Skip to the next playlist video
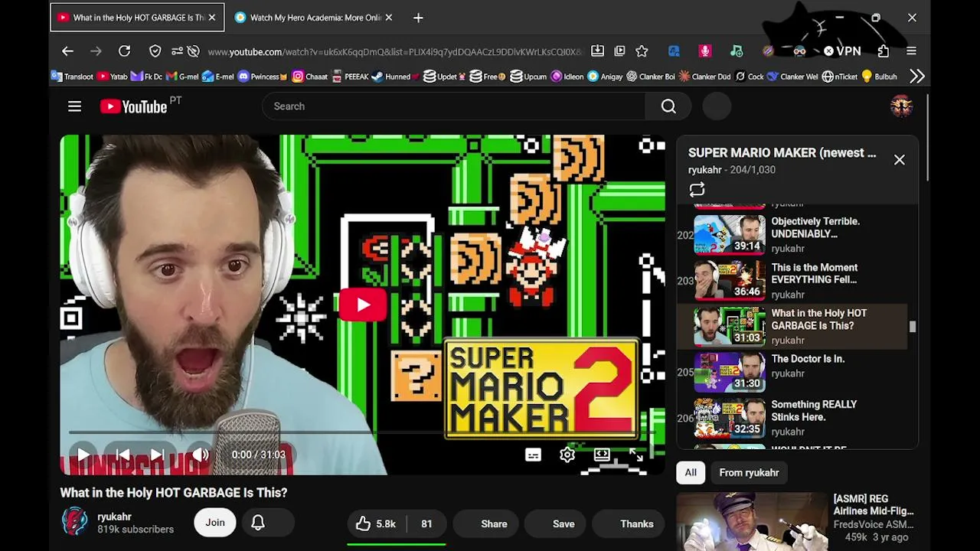The height and width of the screenshot is (551, 980). coord(158,455)
